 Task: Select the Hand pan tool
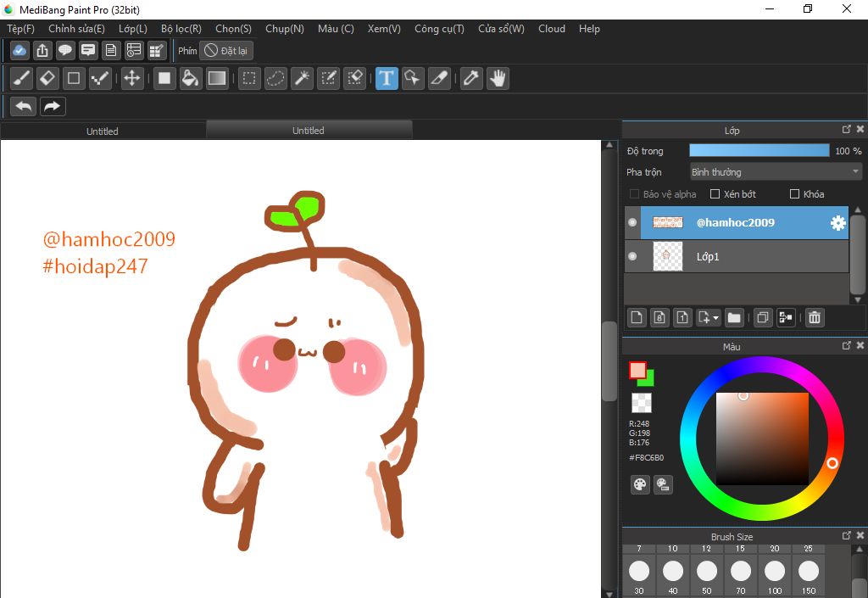click(x=497, y=79)
